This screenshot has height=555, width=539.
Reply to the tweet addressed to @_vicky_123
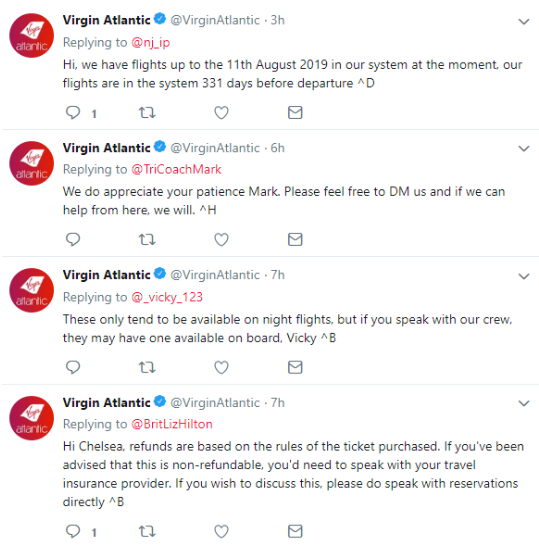[73, 367]
